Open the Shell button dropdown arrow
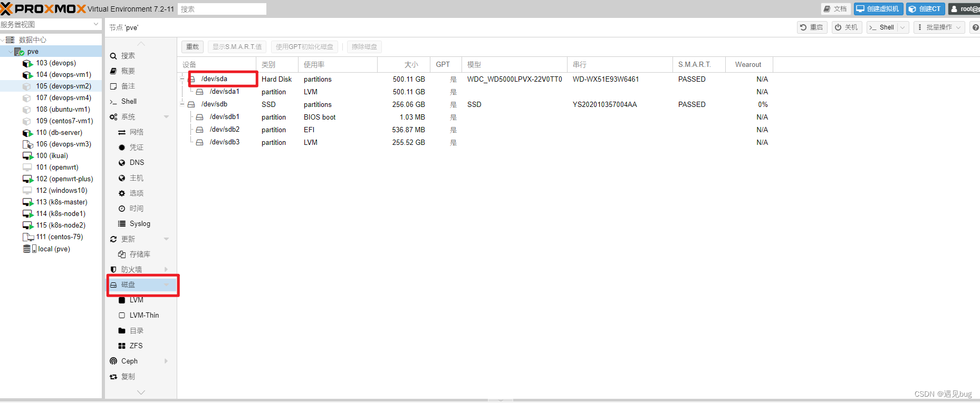 tap(902, 27)
